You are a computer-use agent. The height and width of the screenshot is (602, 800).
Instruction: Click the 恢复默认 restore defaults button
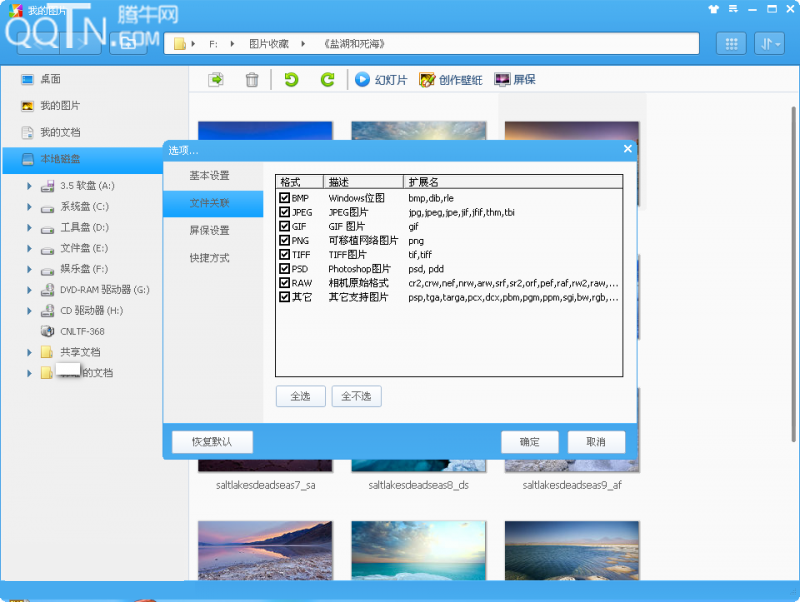coord(212,442)
